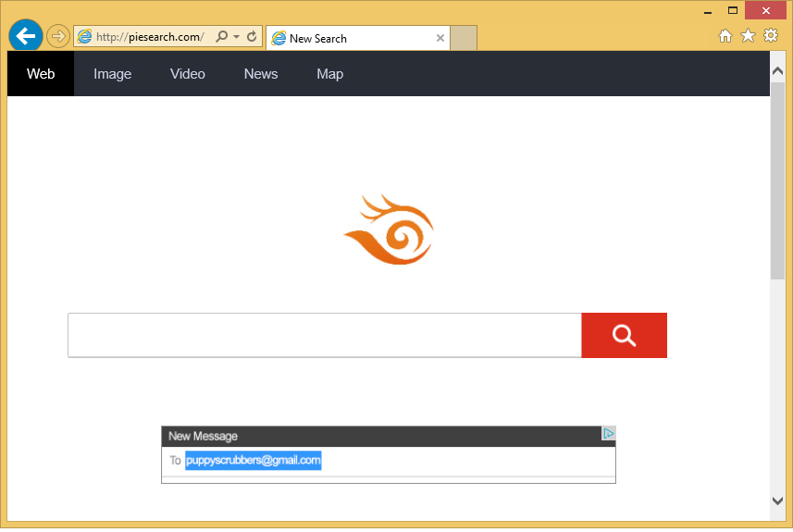Click the AdChoices icon on the ad
793x532 pixels.
click(608, 434)
